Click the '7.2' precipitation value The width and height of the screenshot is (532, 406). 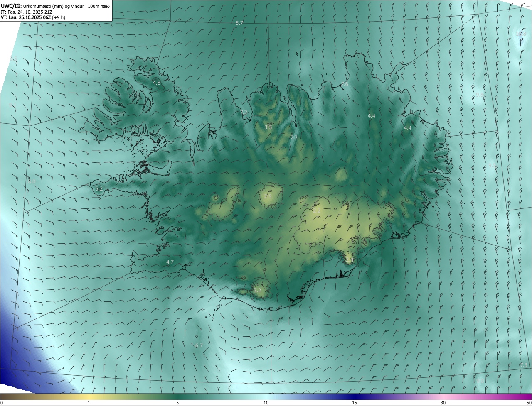coord(244,113)
